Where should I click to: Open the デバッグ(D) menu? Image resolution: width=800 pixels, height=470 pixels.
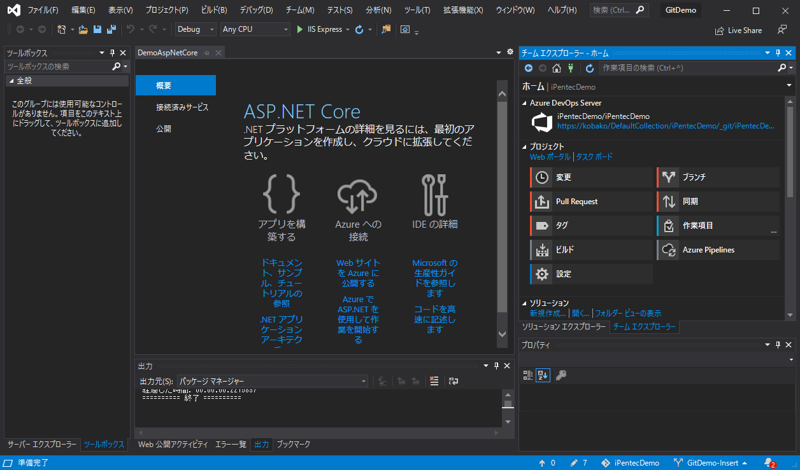click(x=256, y=10)
